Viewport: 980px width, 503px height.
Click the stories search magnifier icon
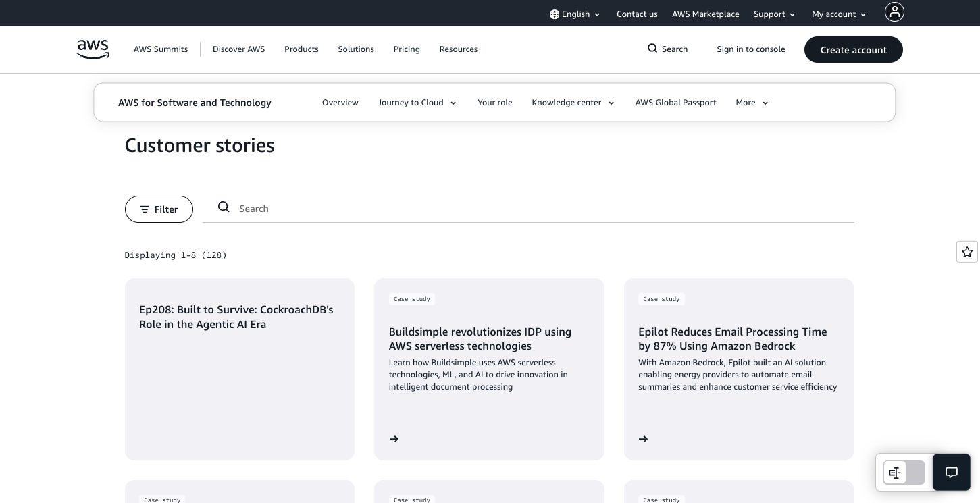[224, 207]
